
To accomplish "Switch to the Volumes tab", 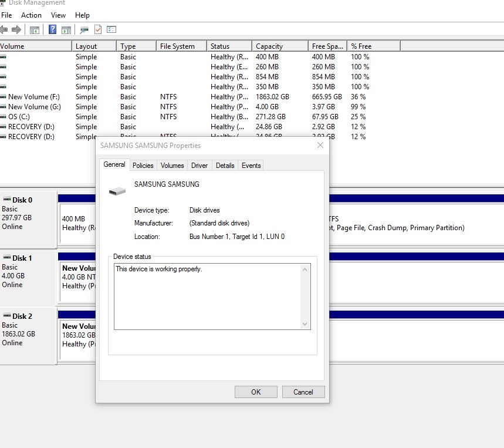I will coord(172,166).
